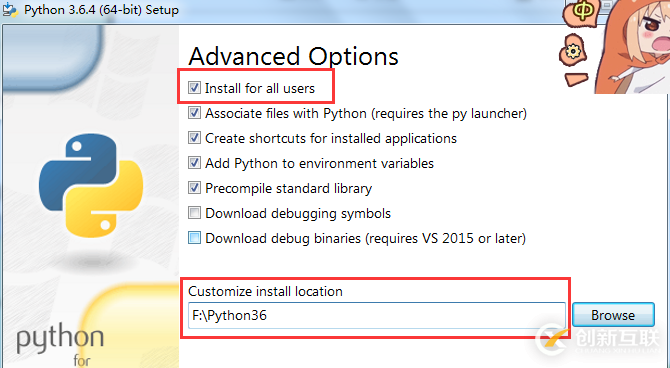Toggle Add Python to environment variables
Viewport: 670px width, 368px height.
click(194, 163)
